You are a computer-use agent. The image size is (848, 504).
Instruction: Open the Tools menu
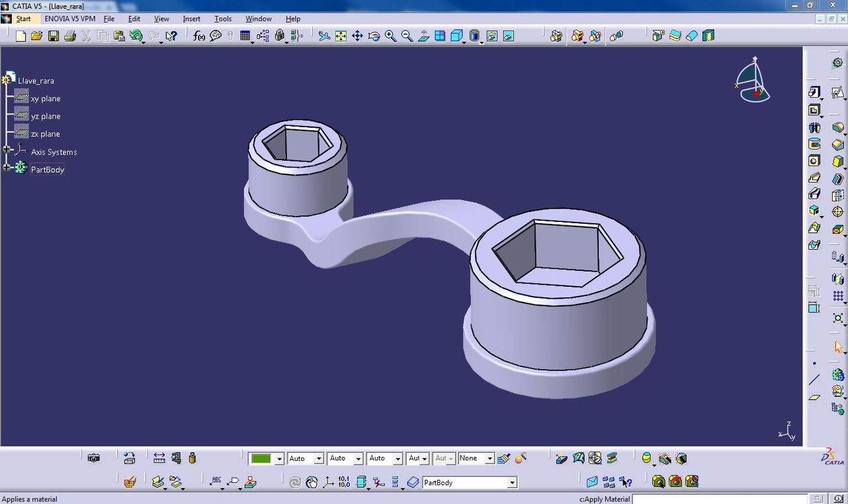pos(223,19)
